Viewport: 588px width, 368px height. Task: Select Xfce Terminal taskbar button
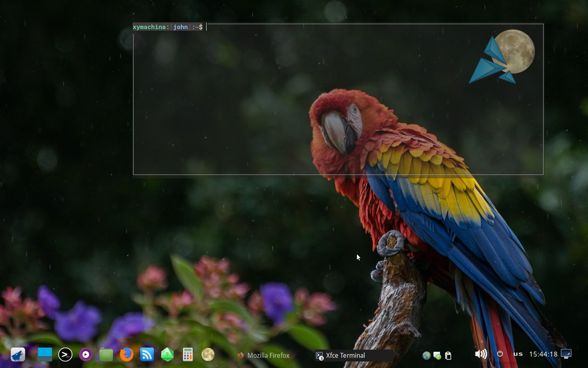point(353,355)
